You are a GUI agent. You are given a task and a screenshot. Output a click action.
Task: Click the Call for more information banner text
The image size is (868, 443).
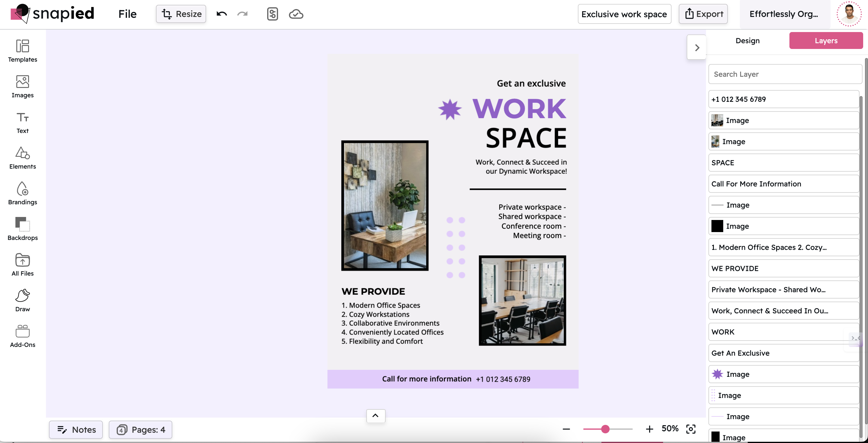(x=426, y=379)
